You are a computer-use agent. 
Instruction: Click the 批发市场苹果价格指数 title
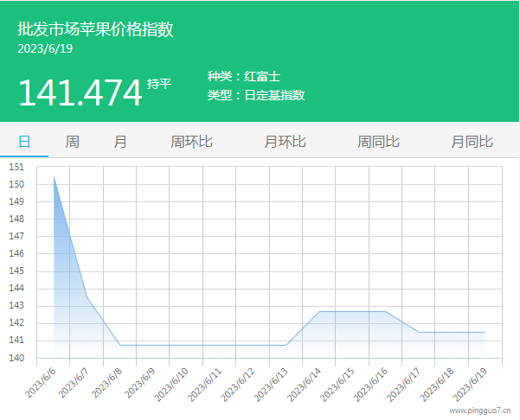(x=95, y=29)
